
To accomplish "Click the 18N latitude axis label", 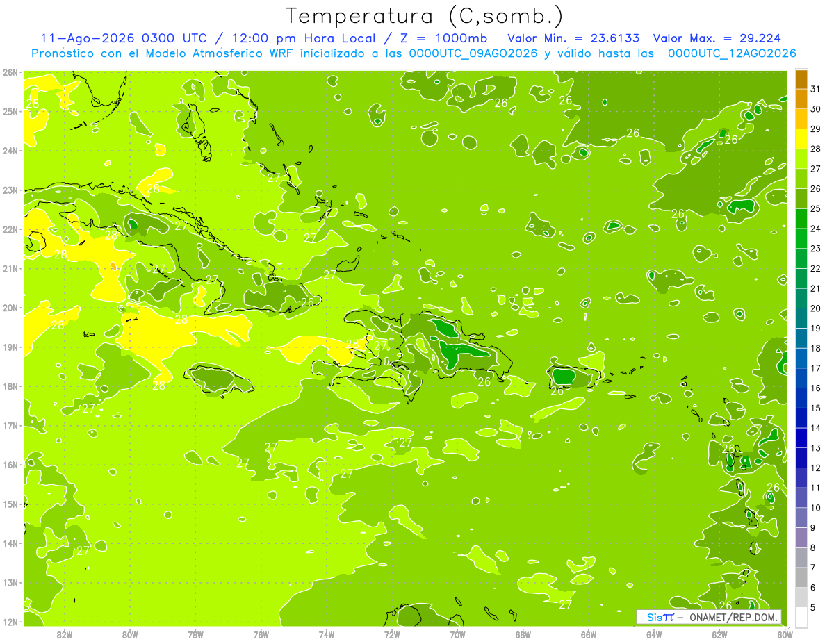I will (x=10, y=386).
